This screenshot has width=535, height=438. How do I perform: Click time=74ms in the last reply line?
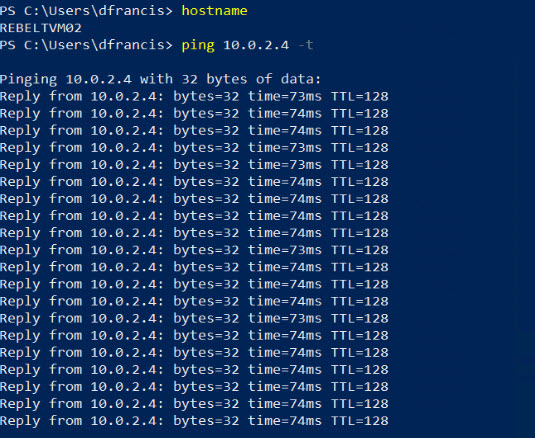(285, 421)
